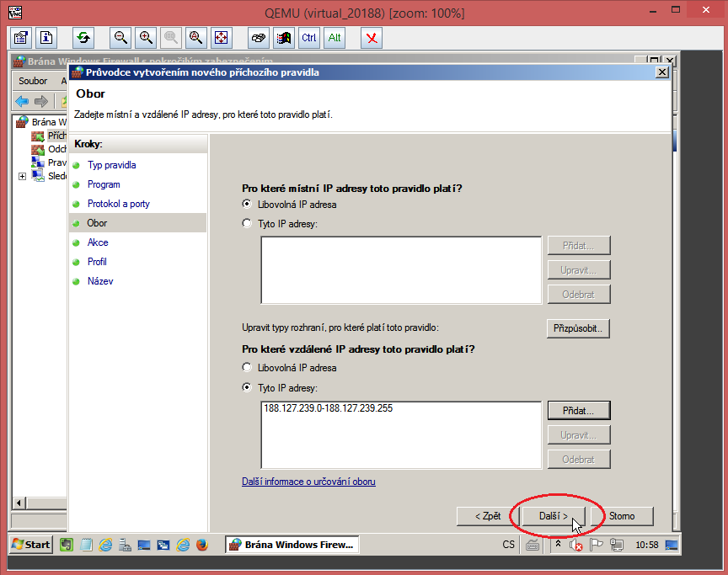Click back arrow in firewall console toolbar

coord(22,101)
